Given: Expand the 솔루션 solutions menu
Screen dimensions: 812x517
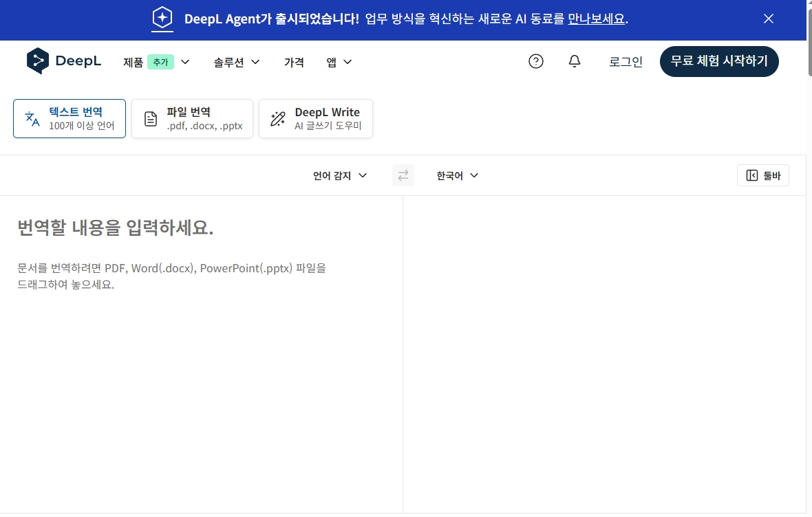Looking at the screenshot, I should (237, 62).
